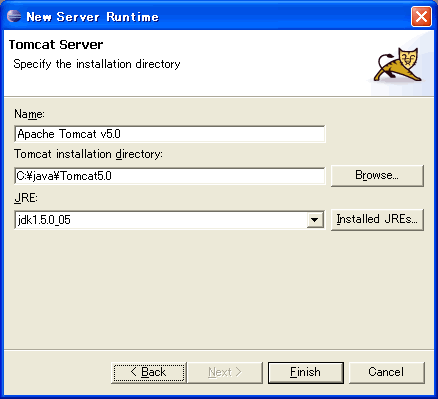Close the dialog with the red X
438x399 pixels.
point(421,16)
